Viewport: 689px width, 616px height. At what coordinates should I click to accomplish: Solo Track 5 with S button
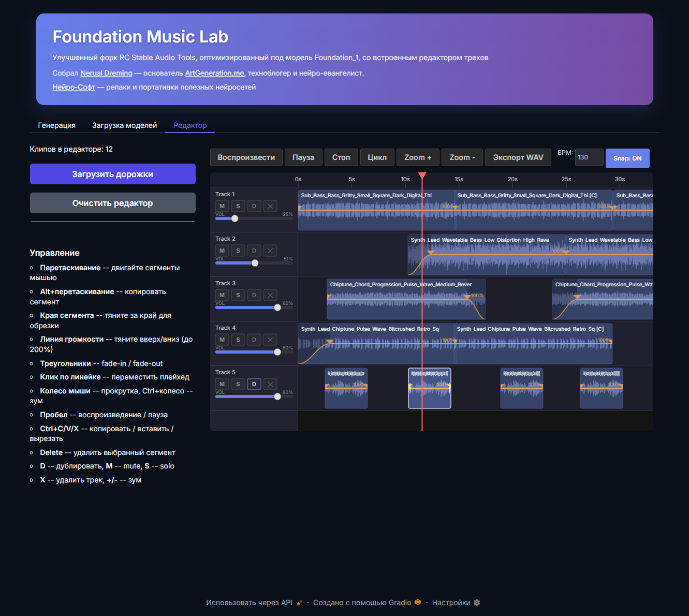tap(238, 384)
